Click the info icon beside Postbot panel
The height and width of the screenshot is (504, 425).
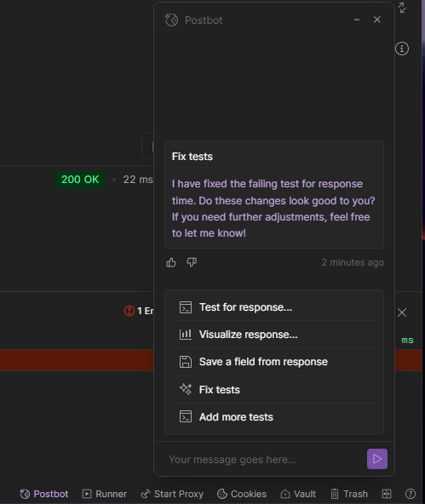[402, 49]
